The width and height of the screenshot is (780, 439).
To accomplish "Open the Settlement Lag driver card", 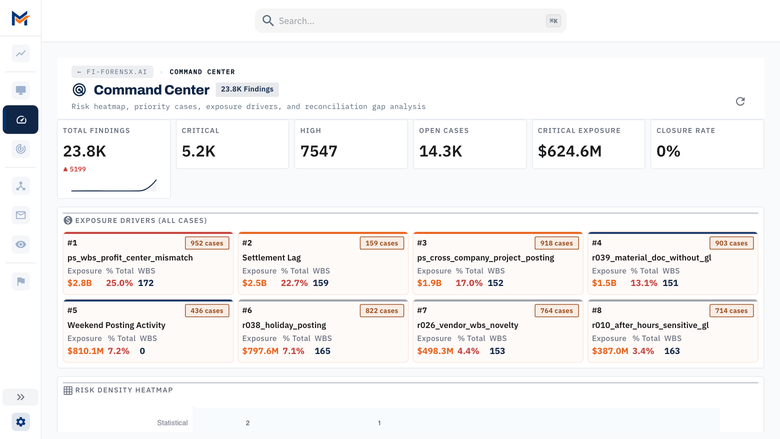I will (x=323, y=263).
